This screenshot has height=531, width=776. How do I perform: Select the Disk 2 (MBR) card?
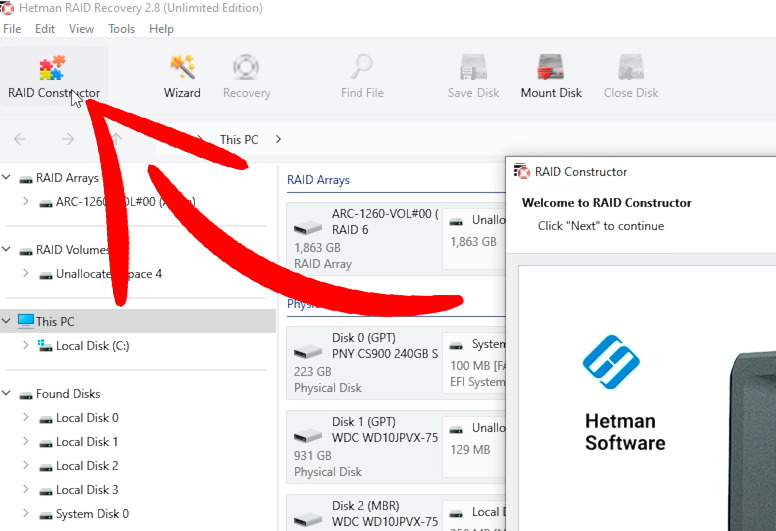[x=363, y=513]
